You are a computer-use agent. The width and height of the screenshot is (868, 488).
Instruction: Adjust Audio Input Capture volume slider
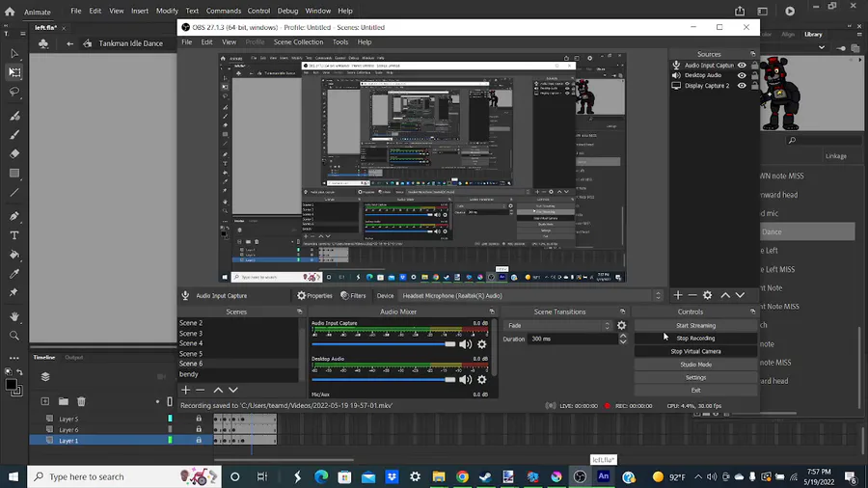[384, 344]
